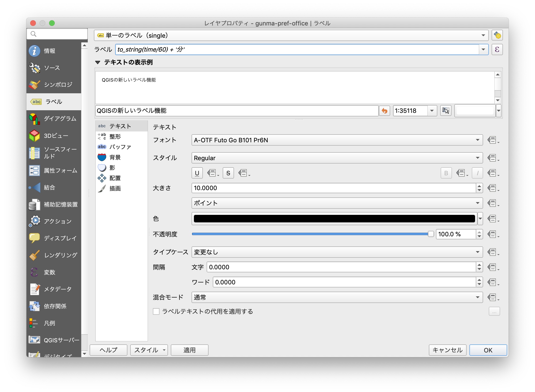Enable ラベルテキストの代用を適用する checkbox
This screenshot has width=535, height=392.
coord(156,311)
